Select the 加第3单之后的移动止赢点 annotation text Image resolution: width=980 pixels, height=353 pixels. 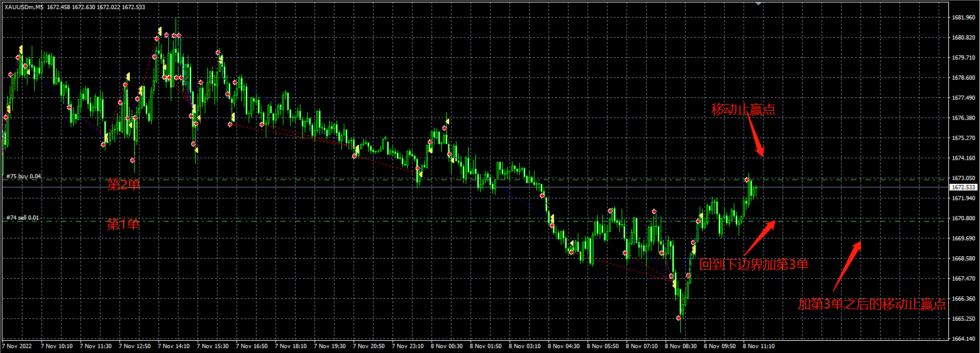coord(872,304)
